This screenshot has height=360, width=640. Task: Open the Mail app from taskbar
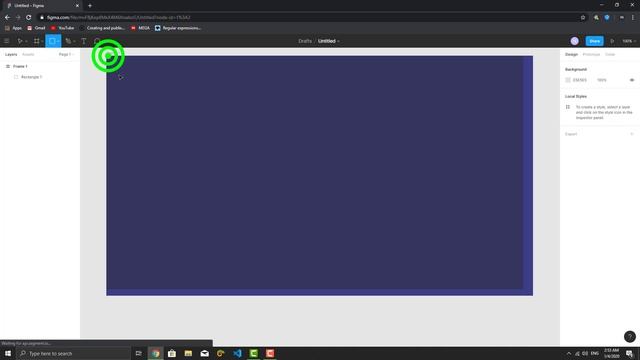204,353
